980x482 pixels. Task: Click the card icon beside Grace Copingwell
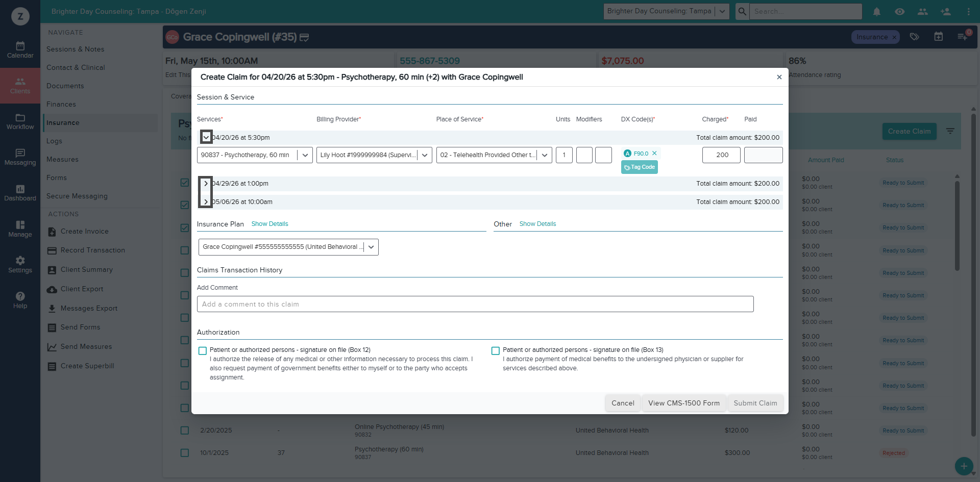point(304,37)
